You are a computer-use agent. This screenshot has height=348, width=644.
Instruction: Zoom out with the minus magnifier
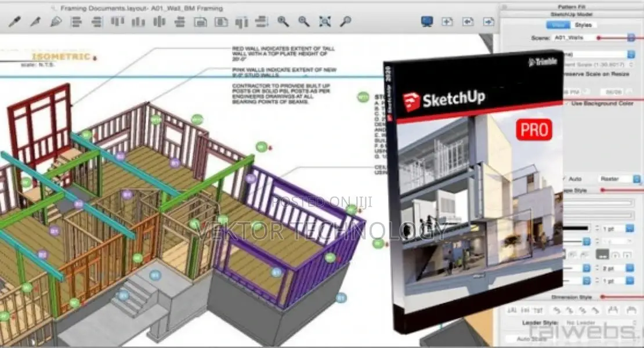pos(304,21)
